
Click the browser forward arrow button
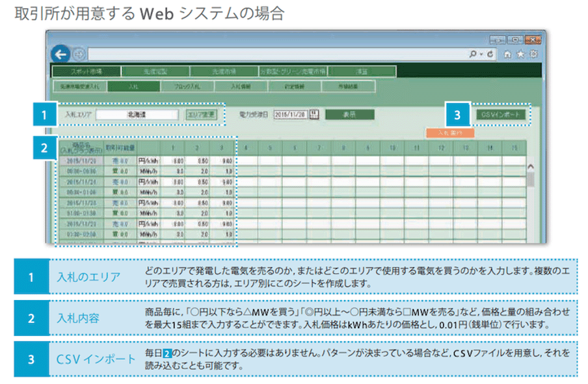pyautogui.click(x=79, y=55)
